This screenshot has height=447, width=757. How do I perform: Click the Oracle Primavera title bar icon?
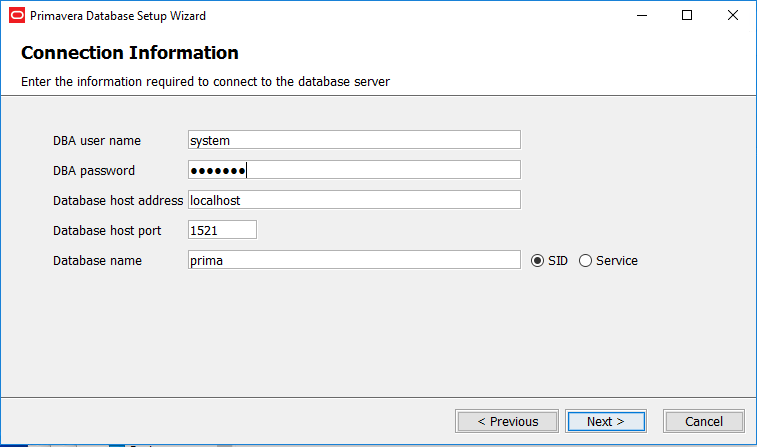(17, 15)
